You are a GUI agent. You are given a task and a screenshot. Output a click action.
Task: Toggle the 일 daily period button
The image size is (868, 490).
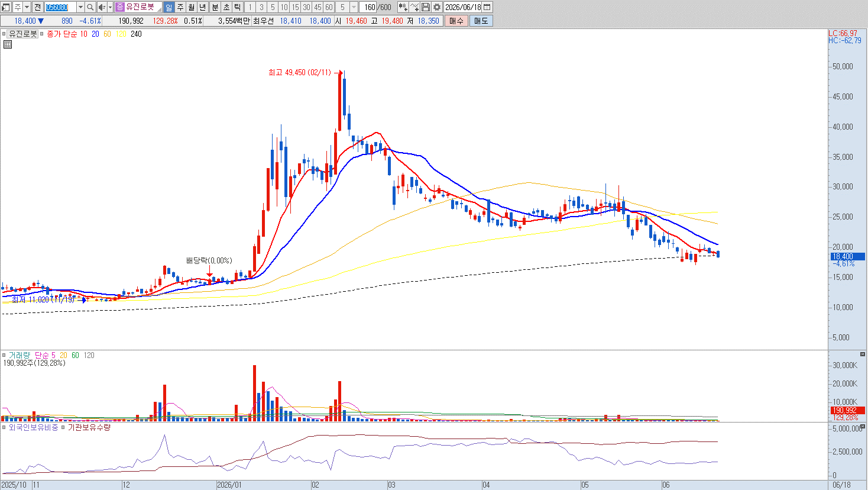tap(169, 7)
